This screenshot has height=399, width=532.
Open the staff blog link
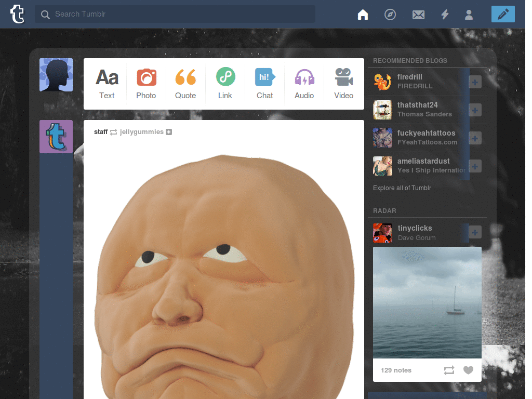tap(101, 132)
